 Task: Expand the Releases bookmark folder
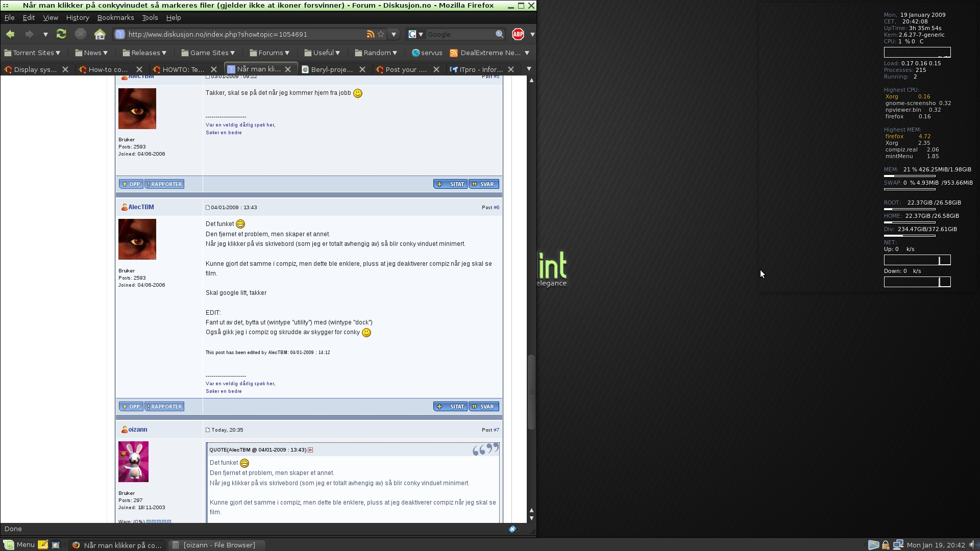pos(144,53)
